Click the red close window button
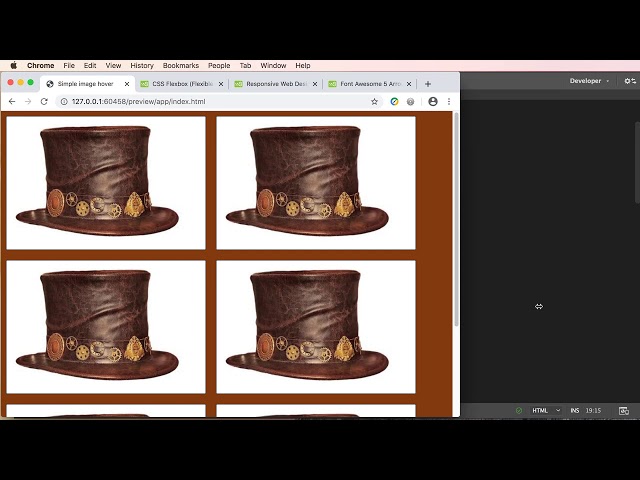The height and width of the screenshot is (480, 640). [x=11, y=82]
